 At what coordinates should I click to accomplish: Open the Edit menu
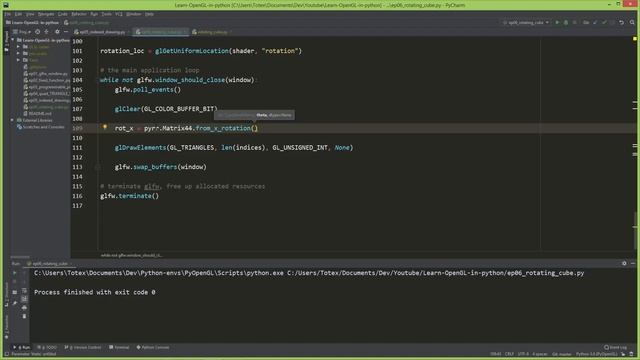(18, 14)
